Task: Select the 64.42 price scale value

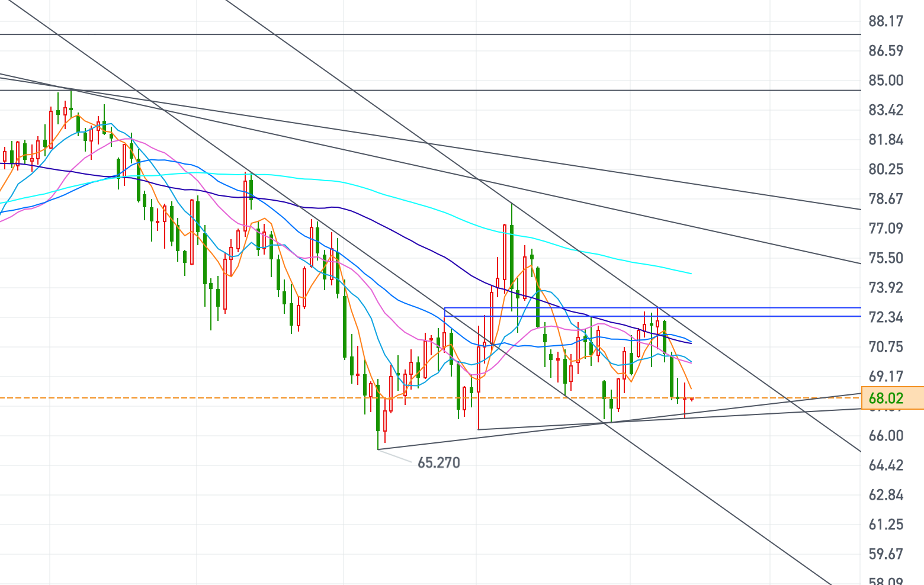Action: [885, 465]
